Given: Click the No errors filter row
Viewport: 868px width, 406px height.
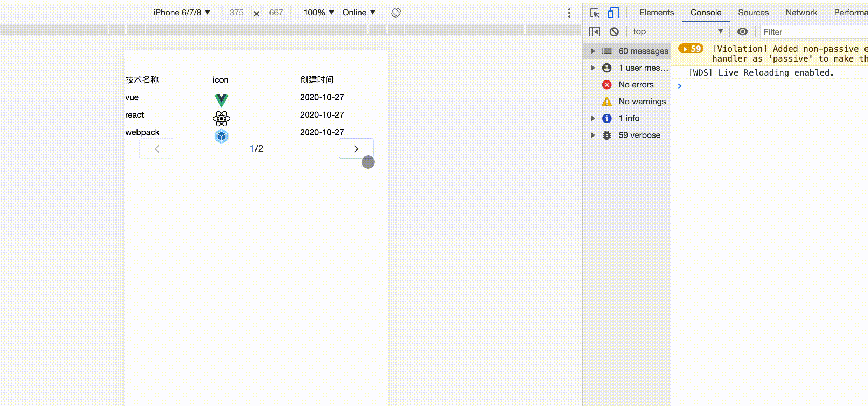Looking at the screenshot, I should [x=627, y=85].
